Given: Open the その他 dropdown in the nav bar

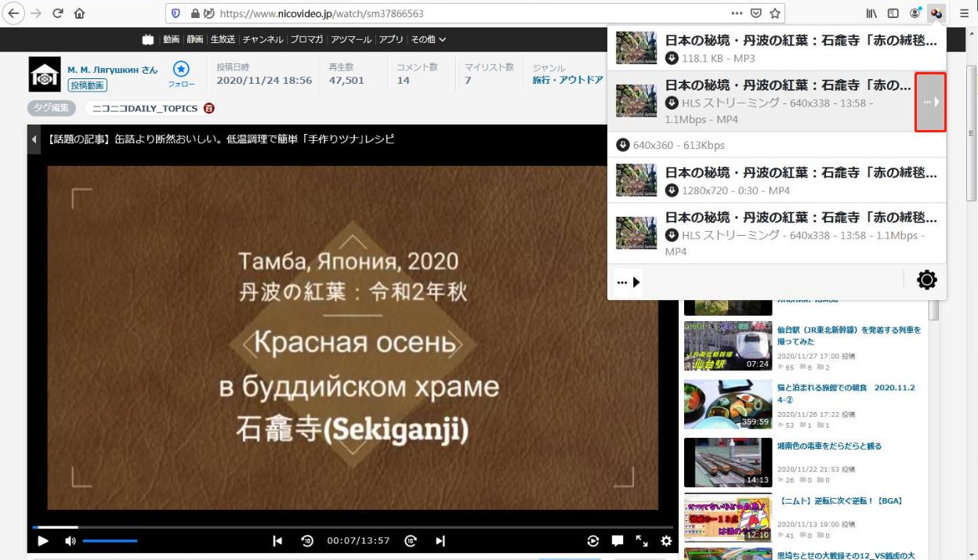Looking at the screenshot, I should pos(429,39).
